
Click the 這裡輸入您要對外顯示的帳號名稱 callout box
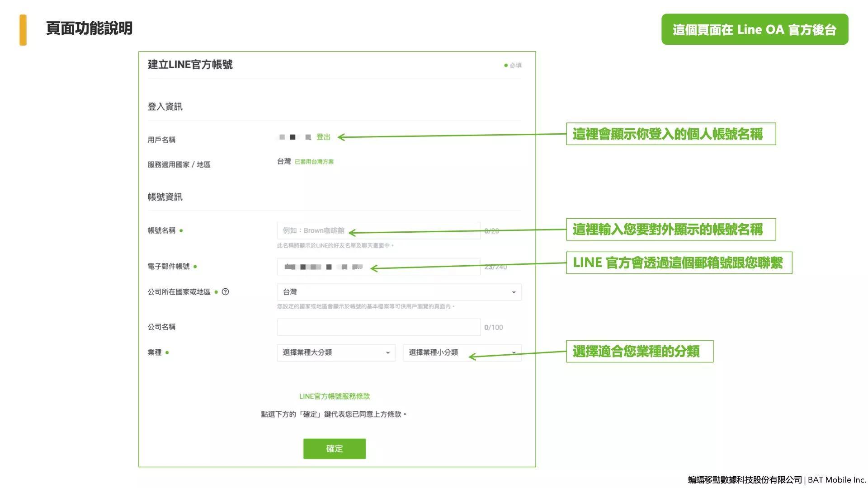pos(670,230)
